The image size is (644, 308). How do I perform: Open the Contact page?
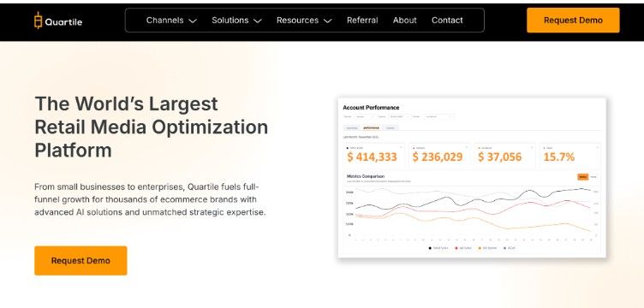click(447, 20)
